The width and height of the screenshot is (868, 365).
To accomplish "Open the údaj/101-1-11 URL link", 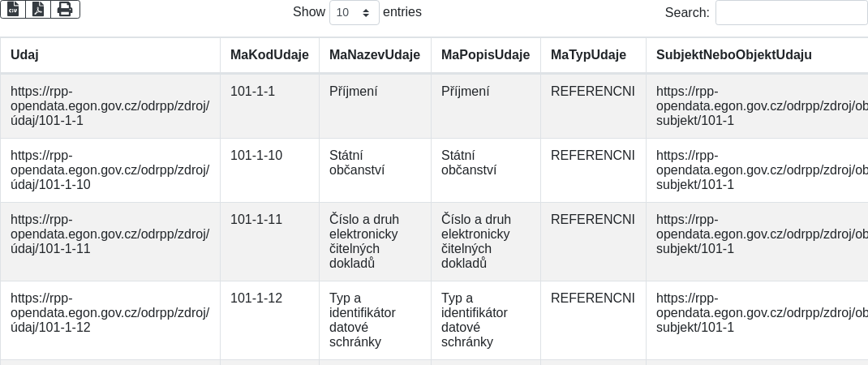I will [110, 234].
